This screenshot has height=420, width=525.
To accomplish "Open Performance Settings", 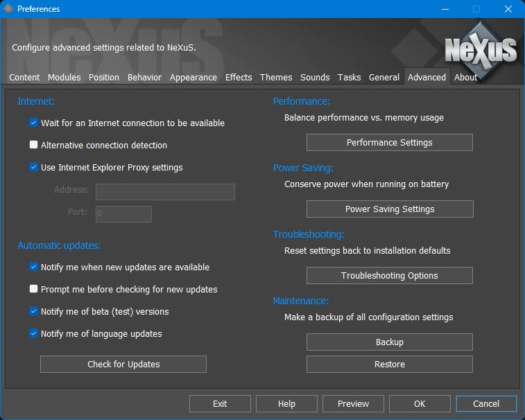I will tap(389, 143).
